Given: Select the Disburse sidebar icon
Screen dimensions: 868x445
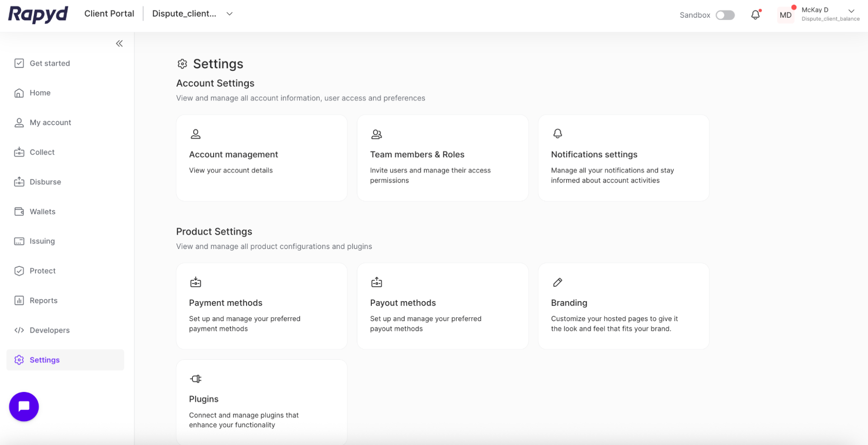Looking at the screenshot, I should (19, 182).
